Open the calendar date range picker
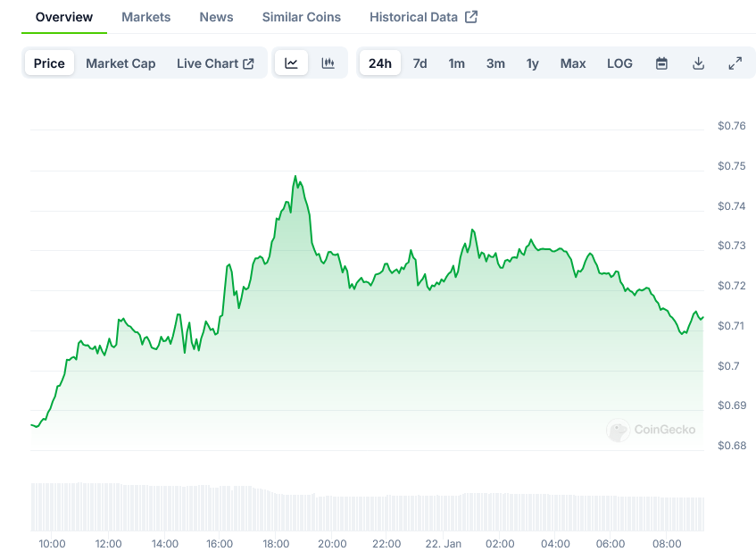 click(x=661, y=63)
